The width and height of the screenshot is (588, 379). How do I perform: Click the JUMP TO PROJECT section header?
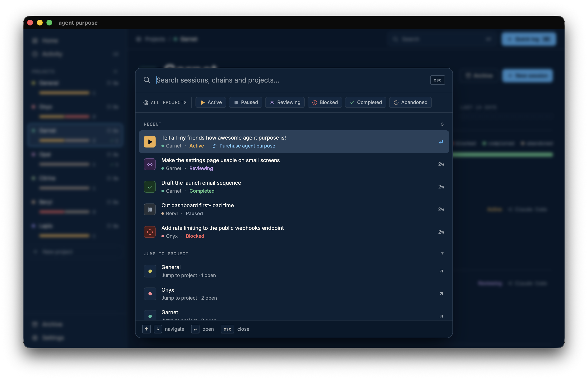coord(166,254)
